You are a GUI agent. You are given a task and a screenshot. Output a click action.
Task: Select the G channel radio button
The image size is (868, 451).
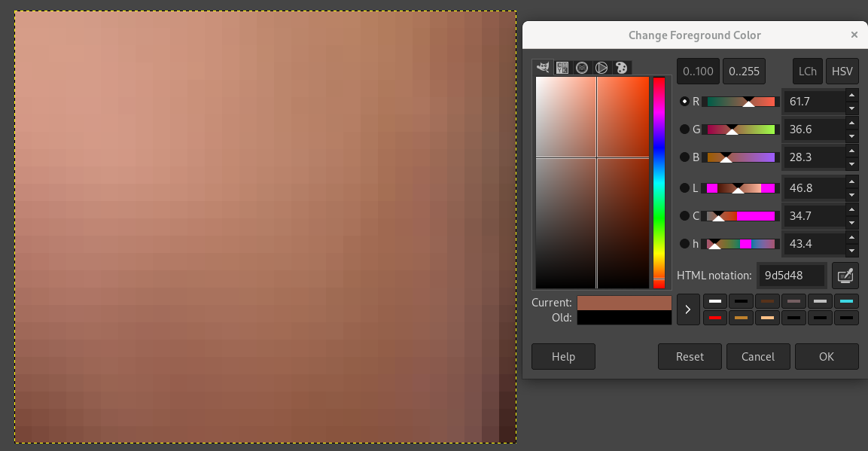[685, 130]
